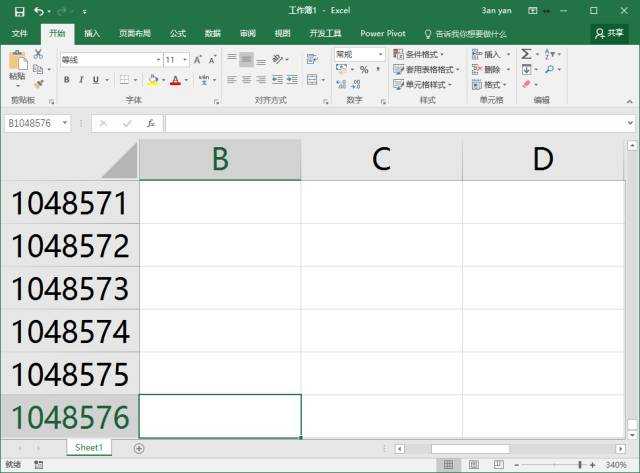Select the column C header
This screenshot has height=473, width=640.
(382, 159)
